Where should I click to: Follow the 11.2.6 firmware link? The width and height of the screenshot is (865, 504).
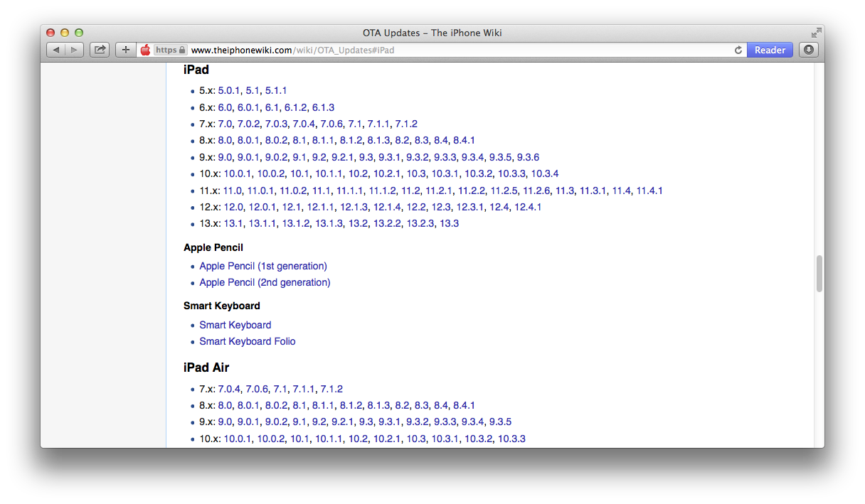point(536,191)
